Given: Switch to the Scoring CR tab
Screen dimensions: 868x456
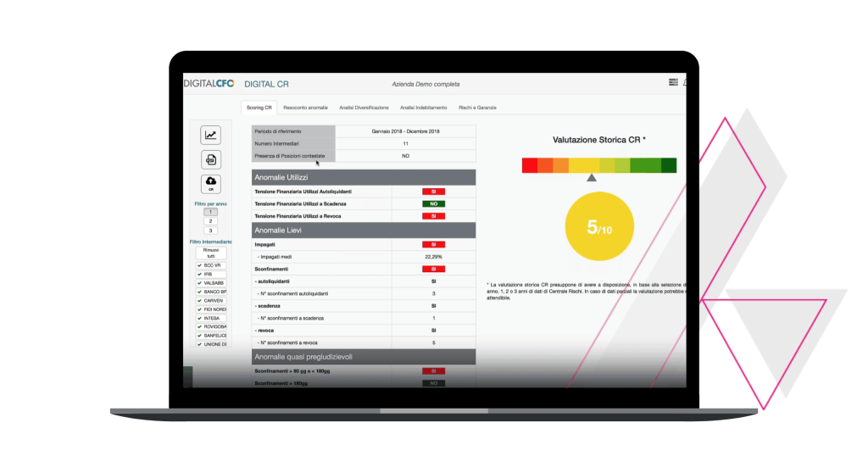Looking at the screenshot, I should click(259, 108).
